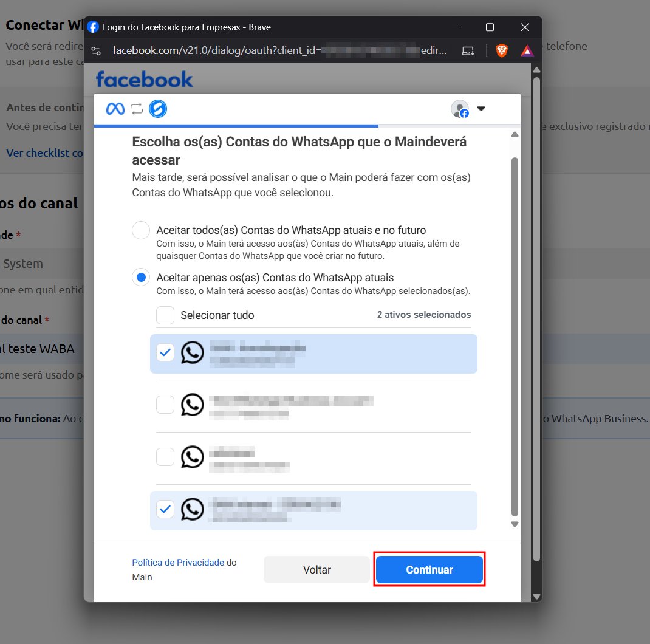
Task: Click the facebook wordmark logo
Action: (144, 79)
